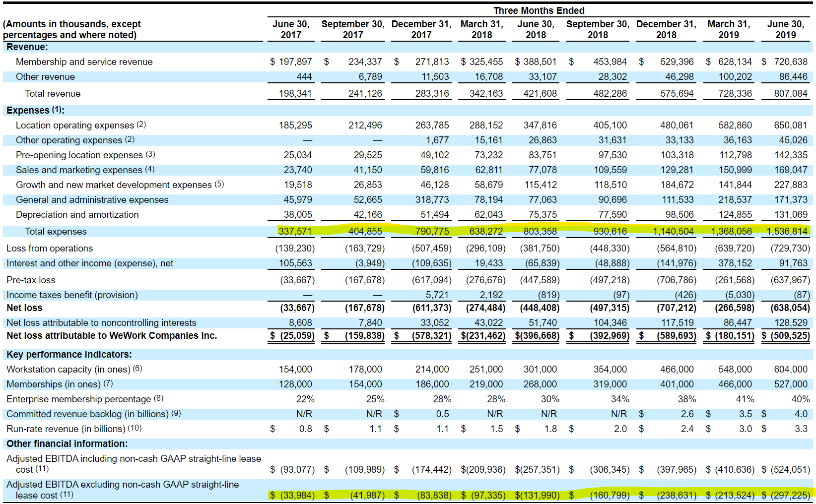The image size is (816, 504).
Task: Select Total expenses value 790,775
Action: [432, 232]
